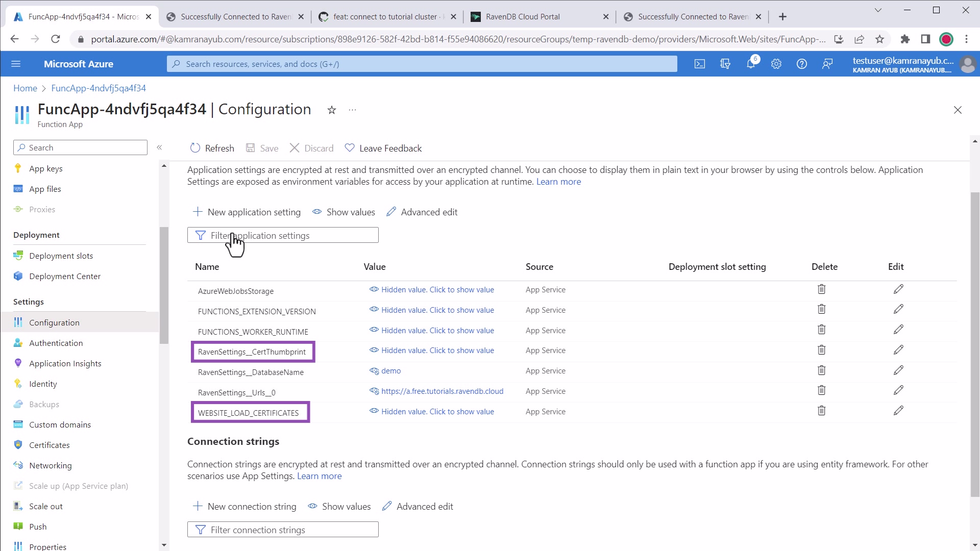Open browser tab search dropdown arrow
980x551 pixels.
pyautogui.click(x=878, y=10)
